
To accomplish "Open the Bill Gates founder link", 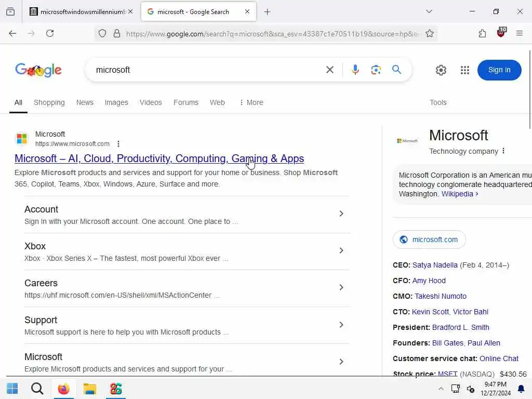I will click(x=447, y=343).
